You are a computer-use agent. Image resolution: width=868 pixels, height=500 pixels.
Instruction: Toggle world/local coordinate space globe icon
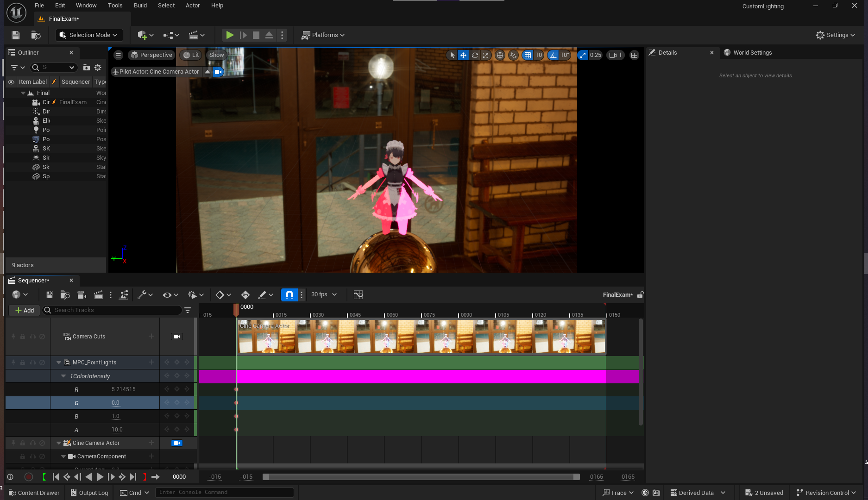pyautogui.click(x=500, y=55)
